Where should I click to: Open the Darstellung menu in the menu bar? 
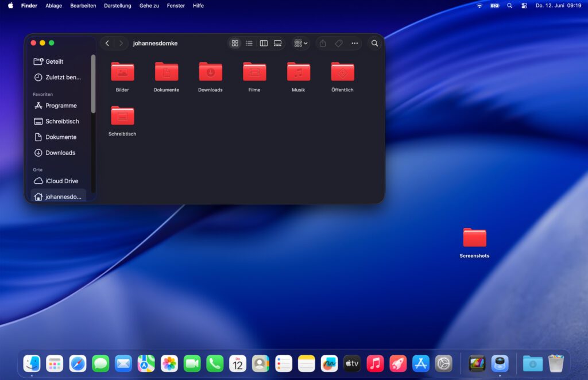[x=117, y=6]
